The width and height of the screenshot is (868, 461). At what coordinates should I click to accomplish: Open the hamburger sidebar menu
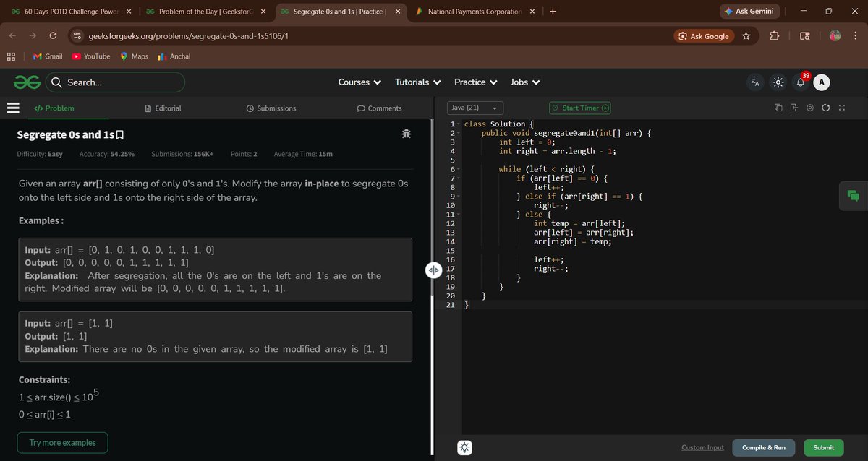(12, 108)
